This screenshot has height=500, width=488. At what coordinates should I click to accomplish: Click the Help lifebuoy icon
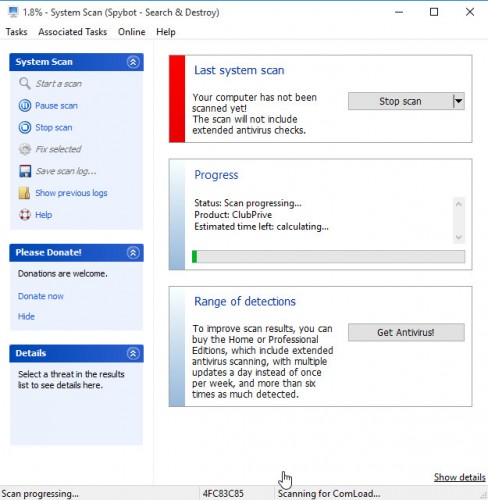click(25, 215)
